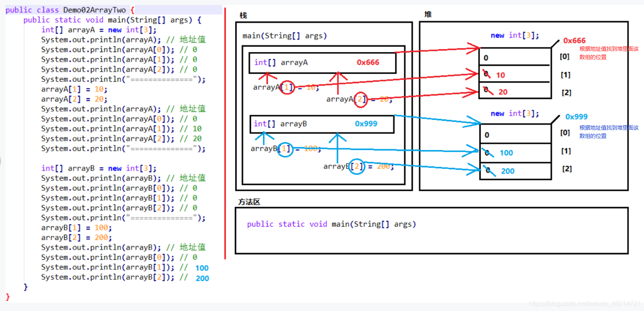The height and width of the screenshot is (311, 644).
Task: Click println(arrayA[2]) line commented '// 0'
Action: point(119,69)
